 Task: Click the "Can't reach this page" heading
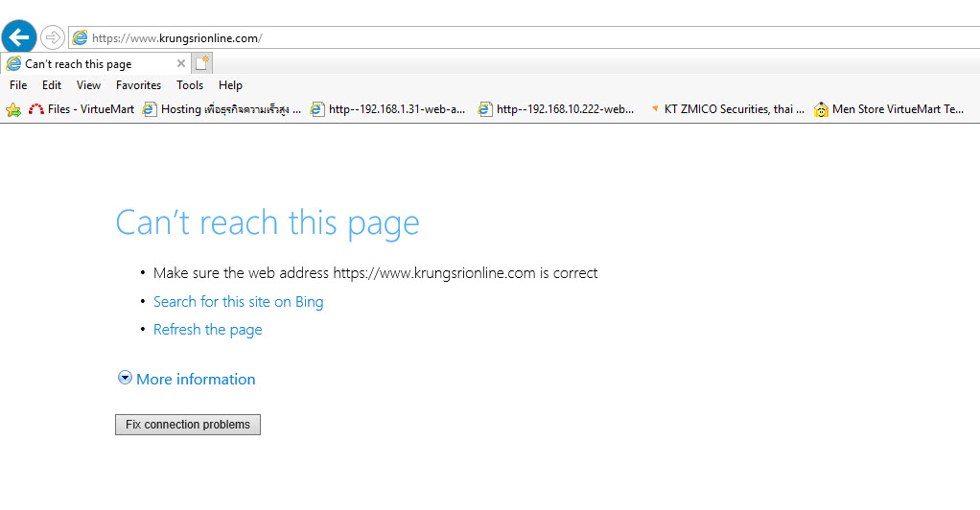(268, 222)
